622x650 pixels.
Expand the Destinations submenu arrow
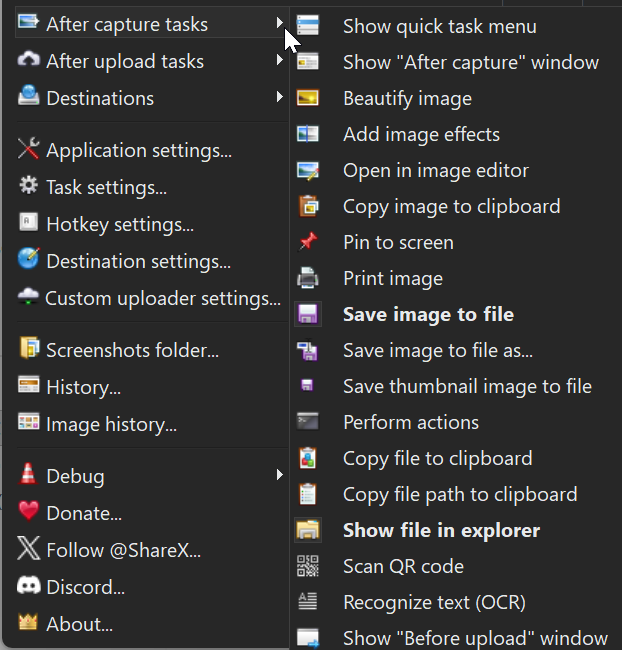click(x=280, y=98)
